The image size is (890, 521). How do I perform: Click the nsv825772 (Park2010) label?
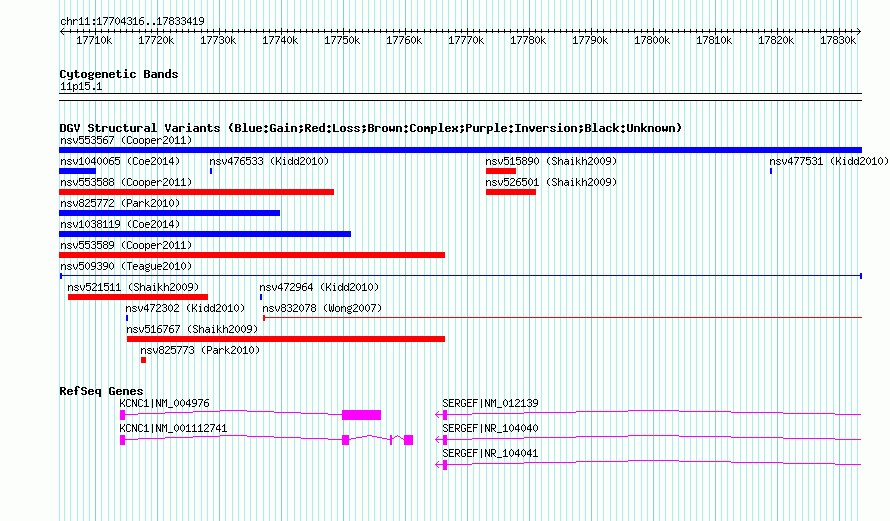tap(120, 203)
